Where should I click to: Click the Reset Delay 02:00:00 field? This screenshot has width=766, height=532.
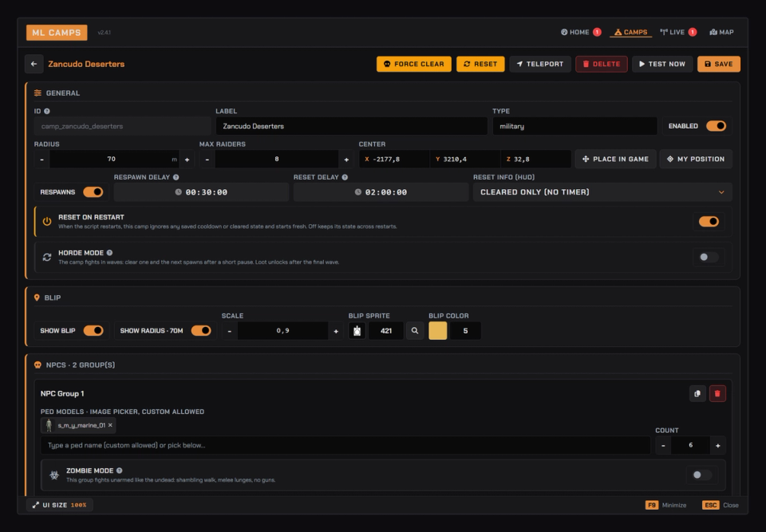tap(381, 192)
